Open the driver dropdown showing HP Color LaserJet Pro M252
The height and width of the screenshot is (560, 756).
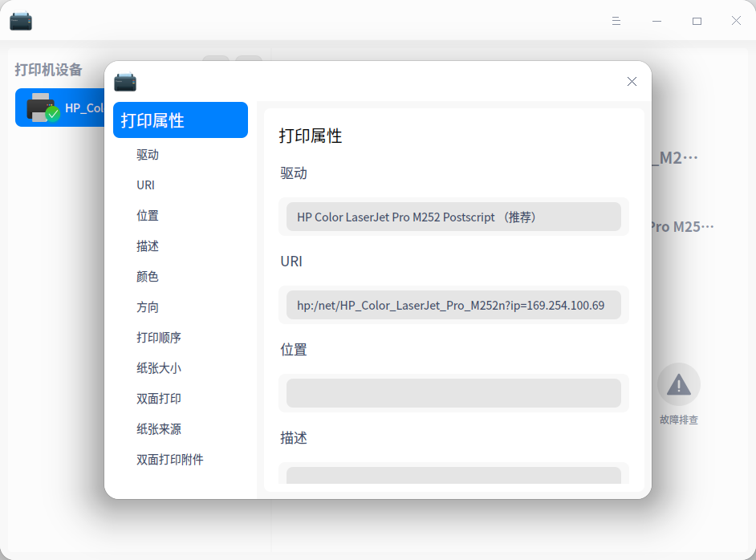coord(454,217)
